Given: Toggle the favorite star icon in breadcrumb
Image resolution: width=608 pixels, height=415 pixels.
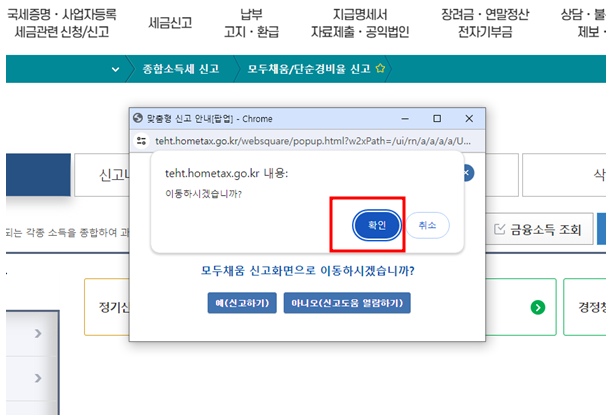Looking at the screenshot, I should coord(380,69).
